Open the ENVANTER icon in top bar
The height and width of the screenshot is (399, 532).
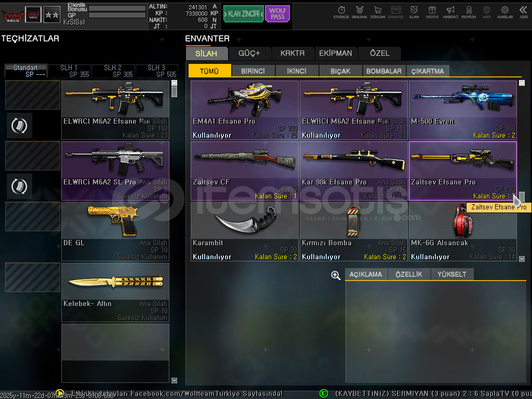[395, 12]
